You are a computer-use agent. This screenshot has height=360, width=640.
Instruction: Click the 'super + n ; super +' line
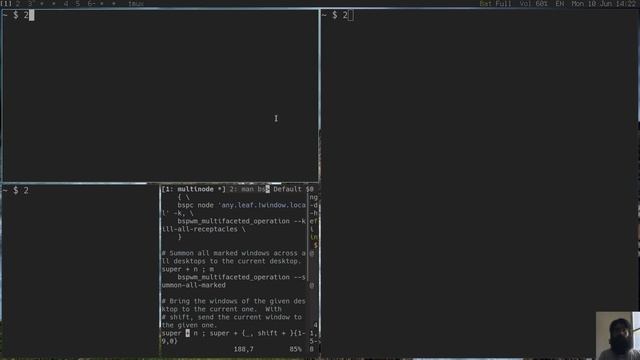pyautogui.click(x=233, y=337)
